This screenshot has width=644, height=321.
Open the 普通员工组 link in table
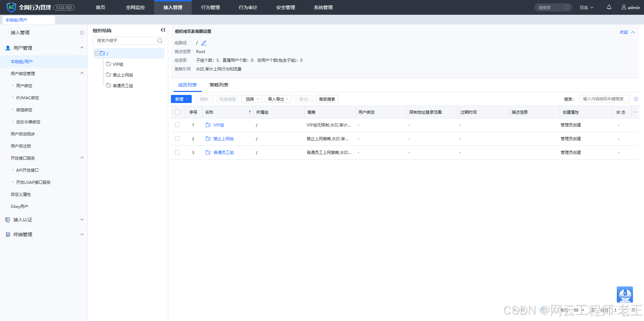224,152
